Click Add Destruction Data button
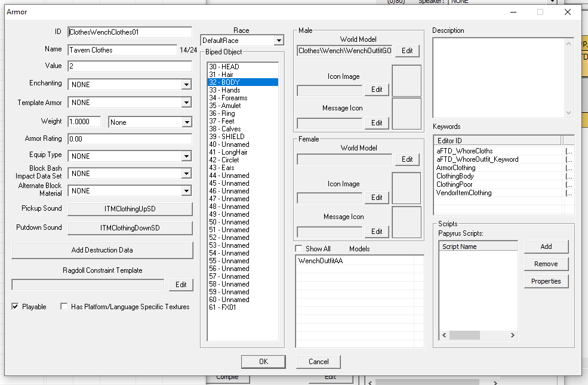Image resolution: width=588 pixels, height=385 pixels. (x=102, y=250)
